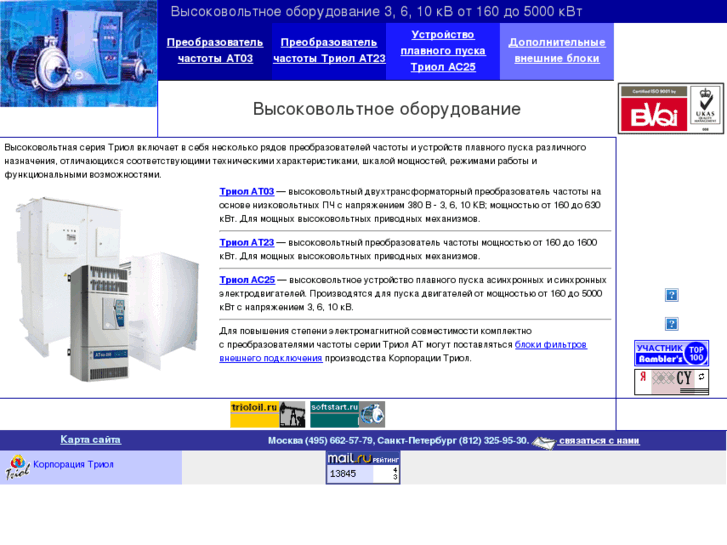
Task: Open the Карта сайта link
Action: [91, 440]
